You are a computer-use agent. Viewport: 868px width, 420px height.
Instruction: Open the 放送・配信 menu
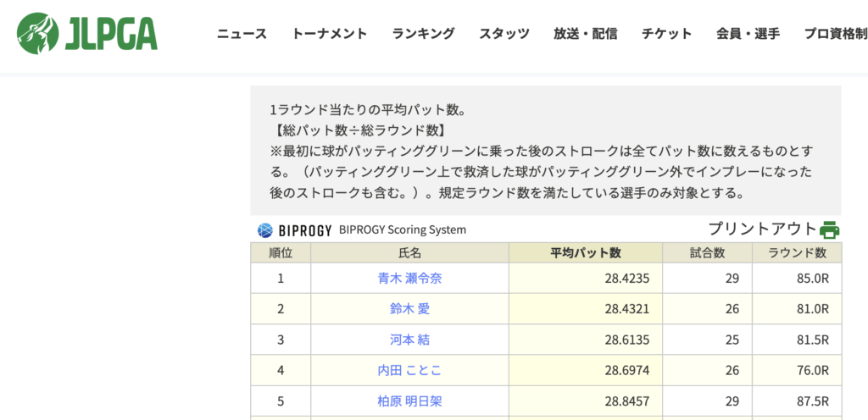585,34
